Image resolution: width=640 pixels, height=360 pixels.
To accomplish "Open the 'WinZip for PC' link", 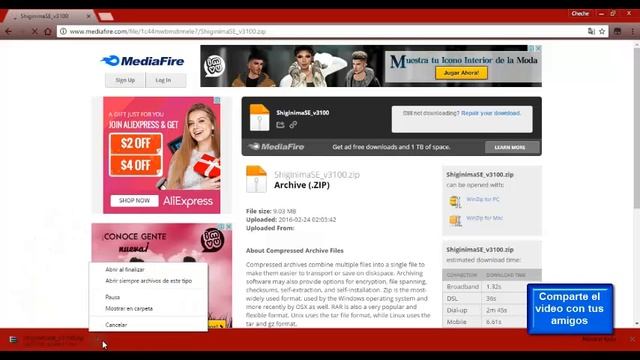I will (x=483, y=199).
